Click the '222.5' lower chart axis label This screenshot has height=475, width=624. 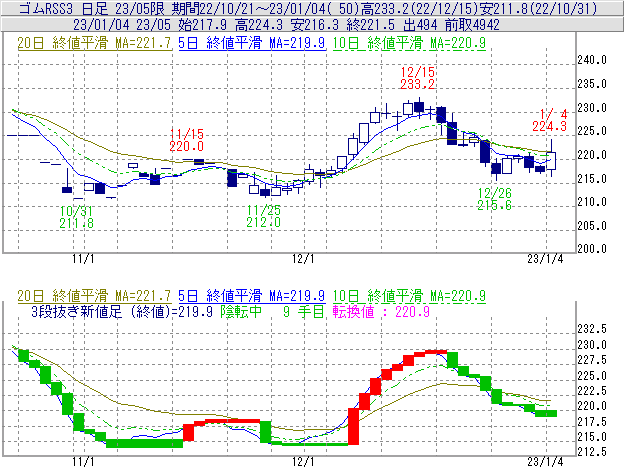[x=592, y=391]
